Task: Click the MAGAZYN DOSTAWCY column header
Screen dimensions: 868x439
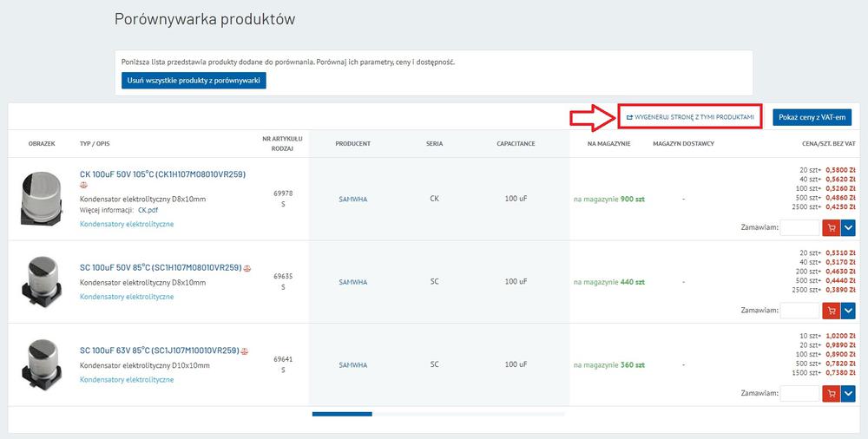Action: 684,143
